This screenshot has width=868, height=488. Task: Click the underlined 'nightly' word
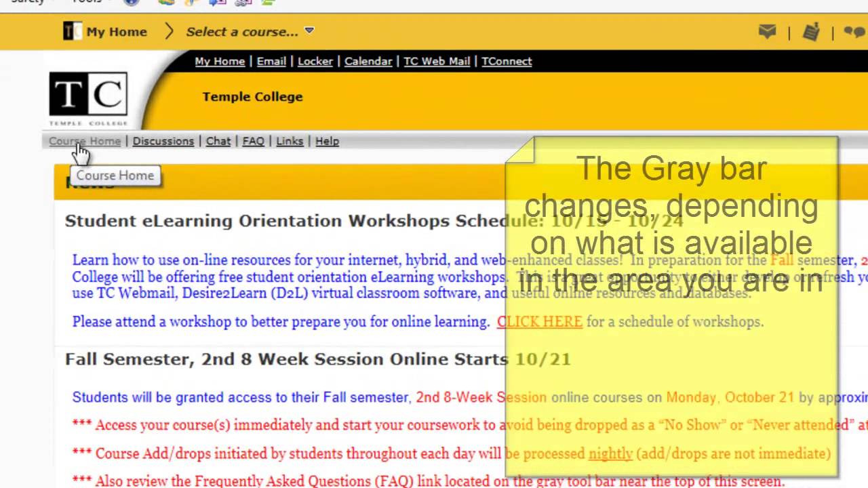click(x=610, y=453)
